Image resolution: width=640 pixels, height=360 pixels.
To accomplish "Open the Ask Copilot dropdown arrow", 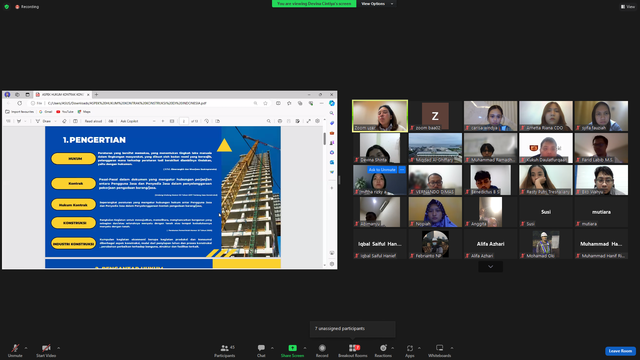I will 154,121.
